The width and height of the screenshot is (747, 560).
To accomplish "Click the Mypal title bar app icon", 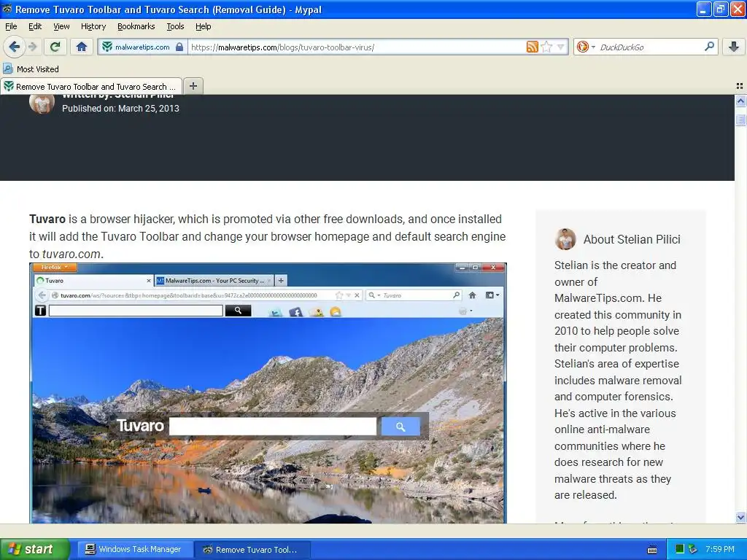I will (7, 9).
